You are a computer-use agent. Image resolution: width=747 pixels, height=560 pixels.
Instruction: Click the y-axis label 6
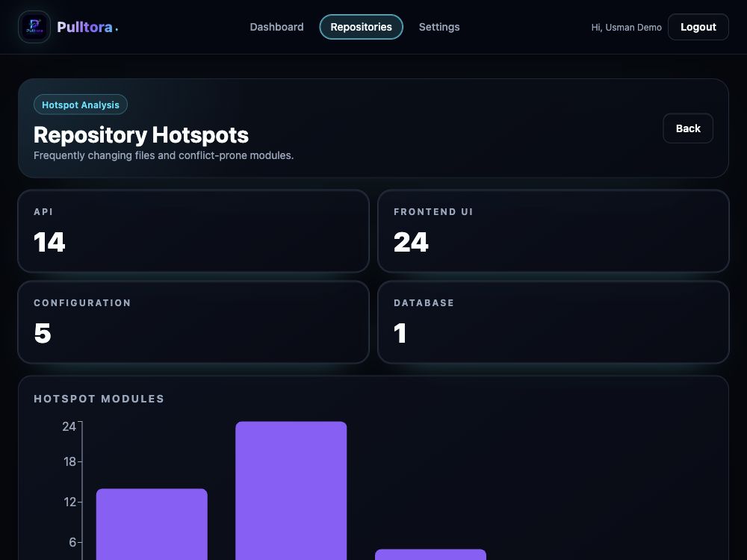72,542
